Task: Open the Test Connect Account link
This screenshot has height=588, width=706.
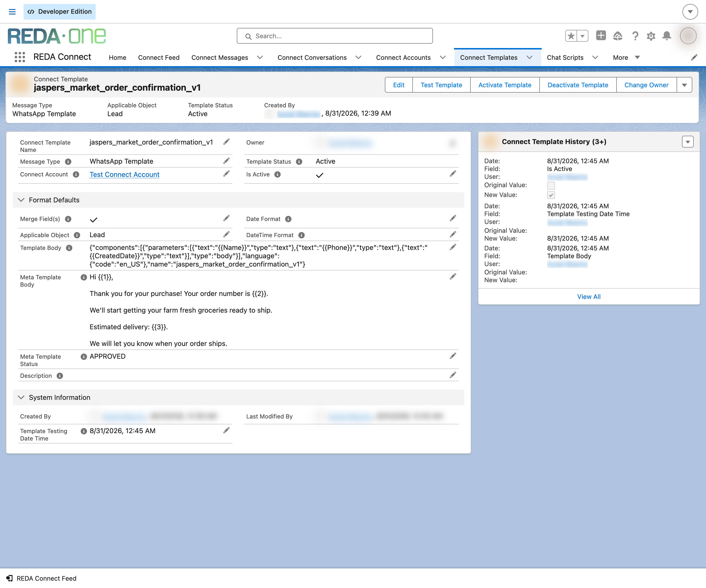Action: [x=124, y=174]
